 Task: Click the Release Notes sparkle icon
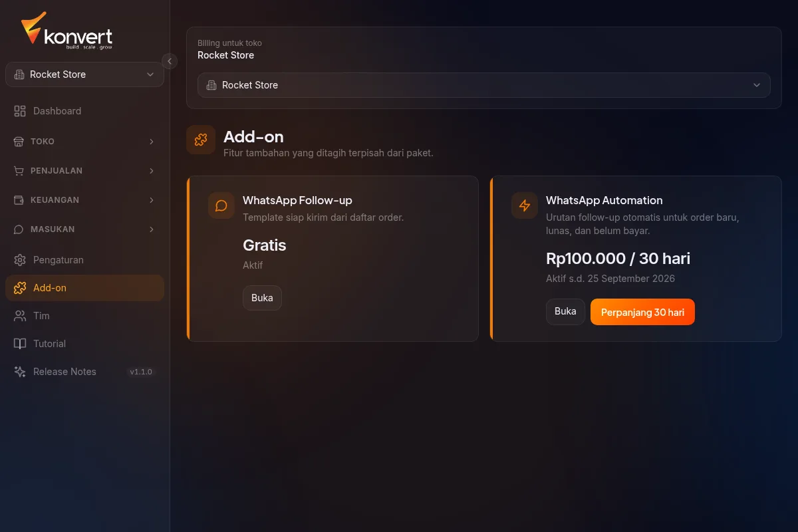click(x=20, y=372)
